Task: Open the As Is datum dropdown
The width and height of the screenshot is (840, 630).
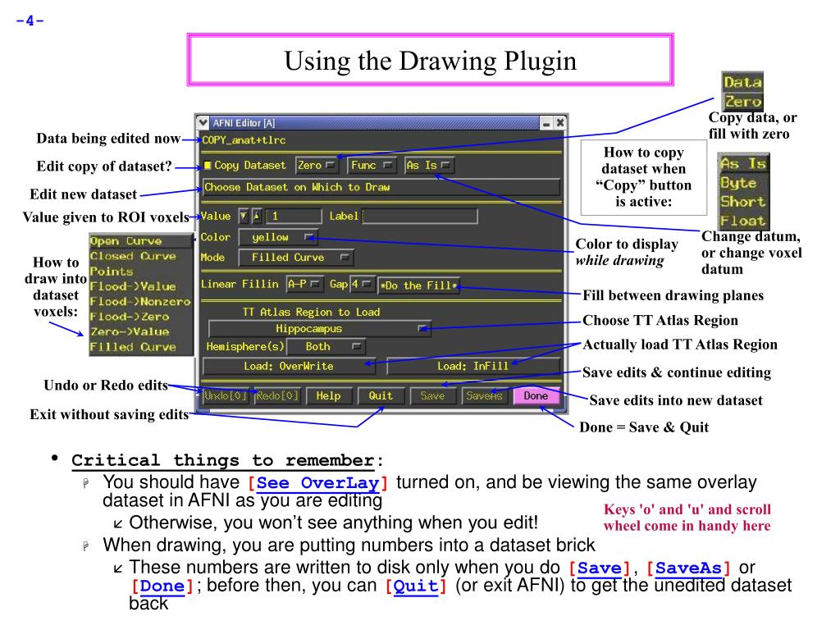Action: 429,166
